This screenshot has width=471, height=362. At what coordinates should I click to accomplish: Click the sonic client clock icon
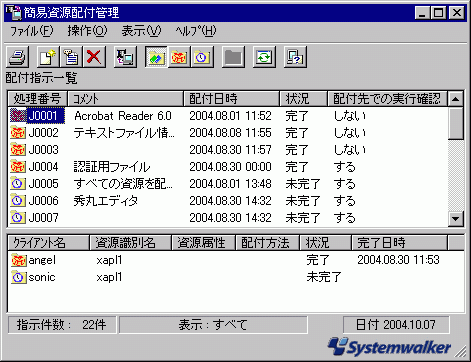(x=18, y=277)
